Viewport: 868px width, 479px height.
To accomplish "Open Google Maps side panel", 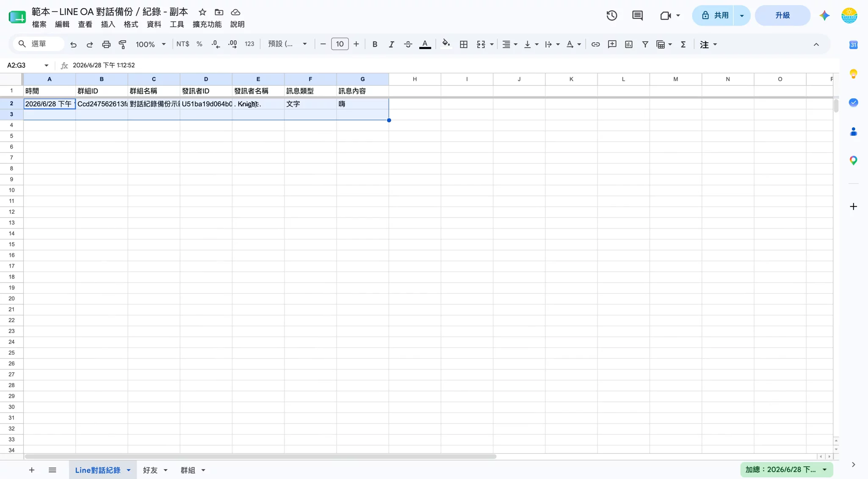I will tap(853, 160).
